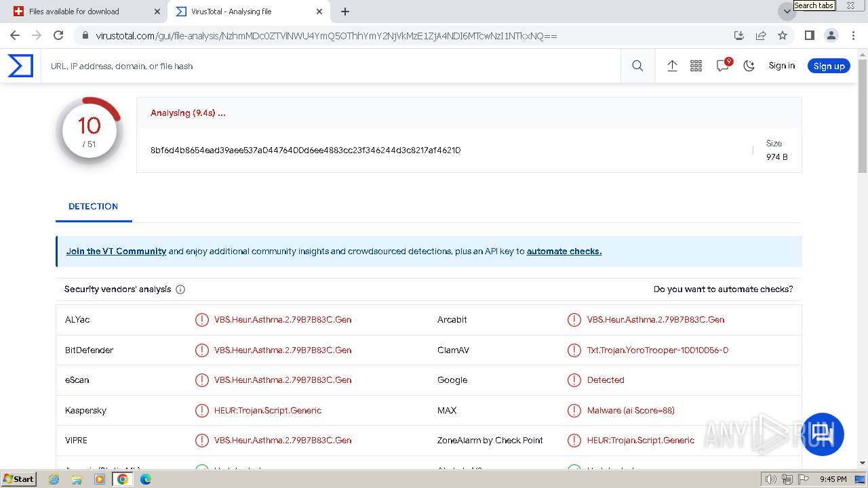This screenshot has height=488, width=868.
Task: Close the VirusTotal Analysing file tab
Action: (319, 12)
